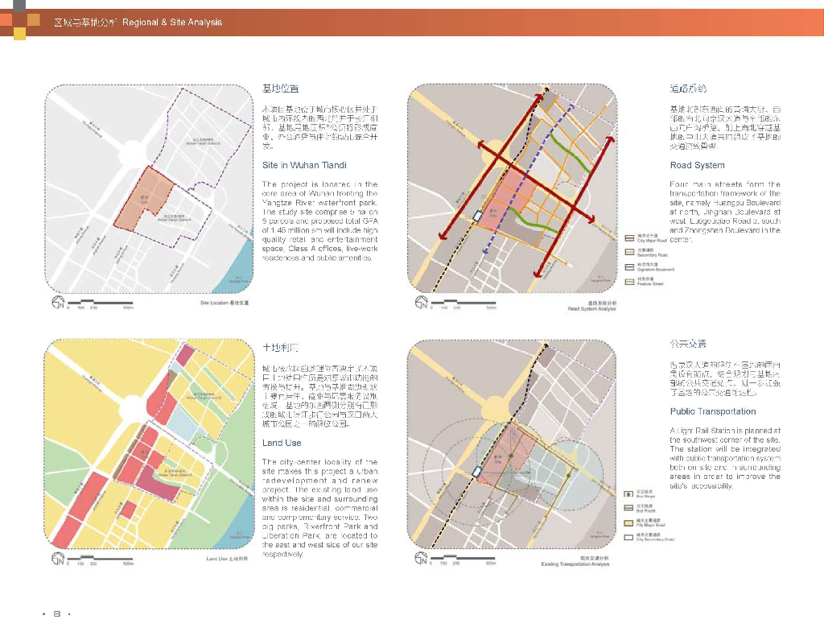824x644 pixels.
Task: Click the Site Location map thumbnail
Action: (x=148, y=189)
